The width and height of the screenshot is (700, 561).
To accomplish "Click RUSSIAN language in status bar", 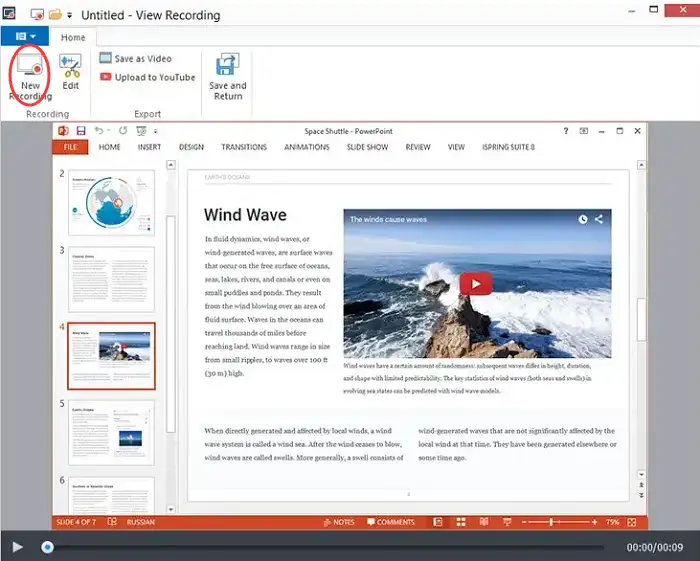I will click(x=141, y=522).
